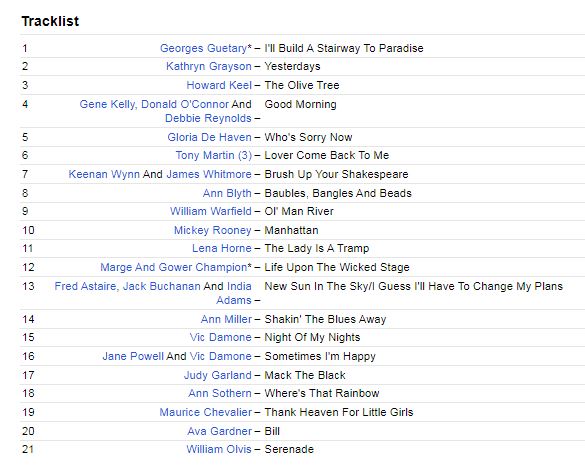585x474 pixels.
Task: Click the Kathryn Grayson artist link
Action: tap(209, 66)
